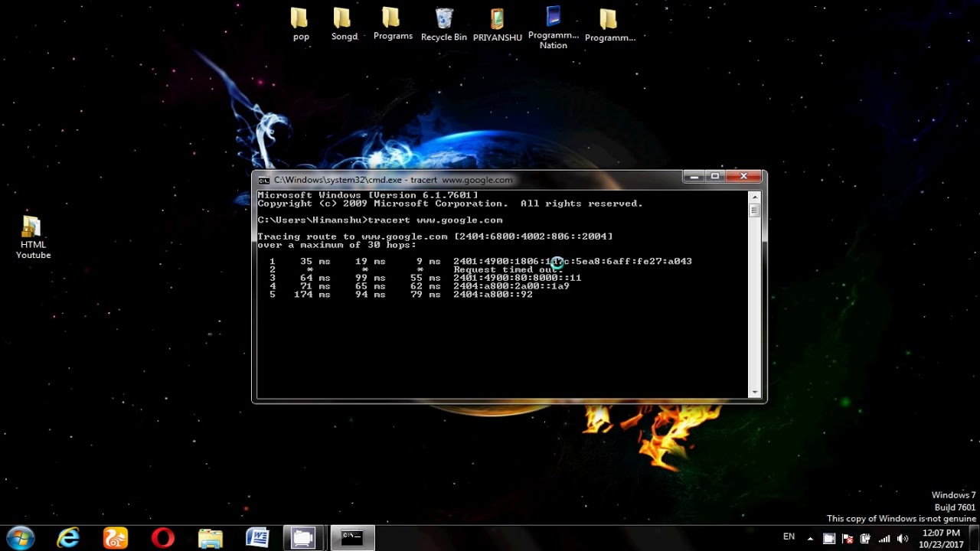Click the Copyright 2009 Microsoft Corporation line
This screenshot has width=980, height=551.
coord(450,204)
